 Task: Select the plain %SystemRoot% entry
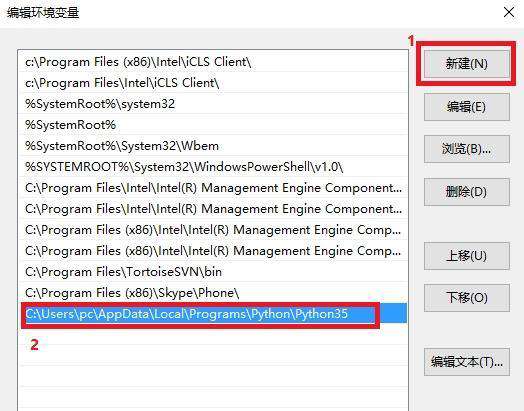point(214,125)
